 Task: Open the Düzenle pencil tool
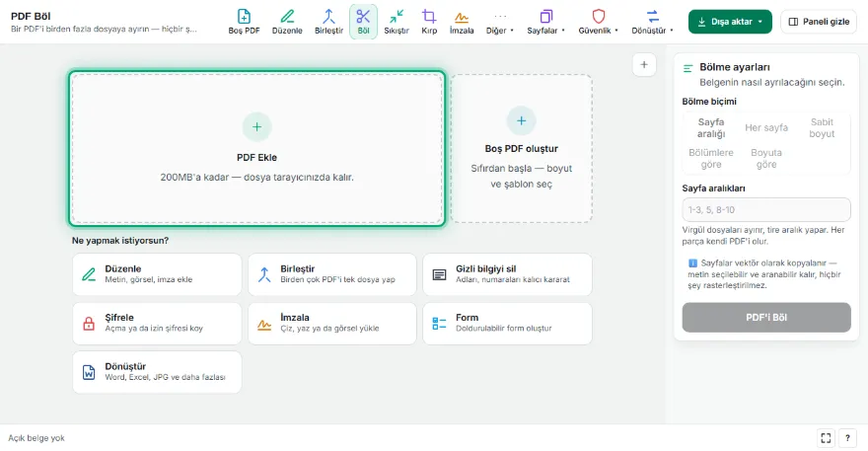coord(287,22)
